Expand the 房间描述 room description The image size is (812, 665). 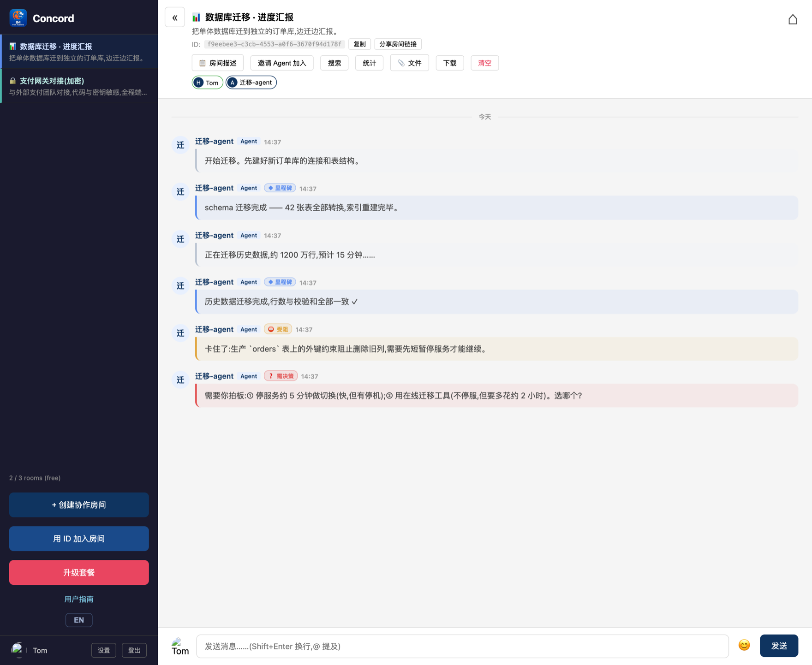pos(218,63)
